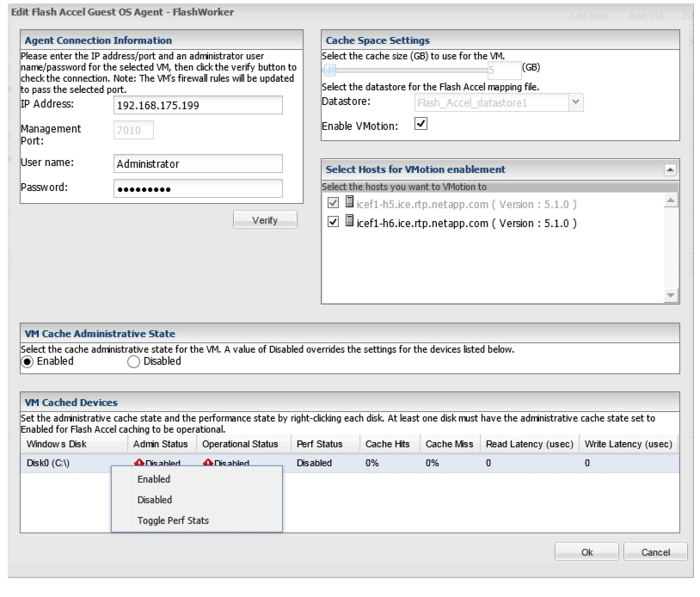Collapse the Select Hosts for VMotion panel
The height and width of the screenshot is (597, 700).
[x=670, y=169]
